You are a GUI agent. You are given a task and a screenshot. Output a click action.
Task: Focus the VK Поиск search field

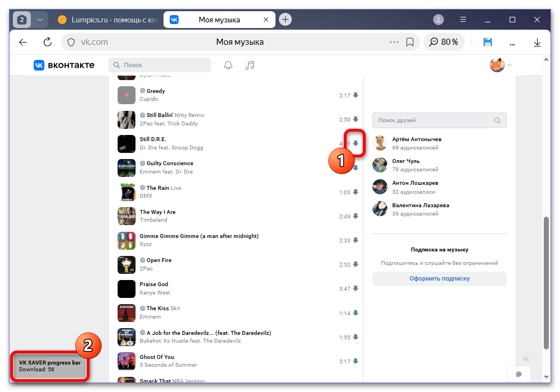click(160, 65)
